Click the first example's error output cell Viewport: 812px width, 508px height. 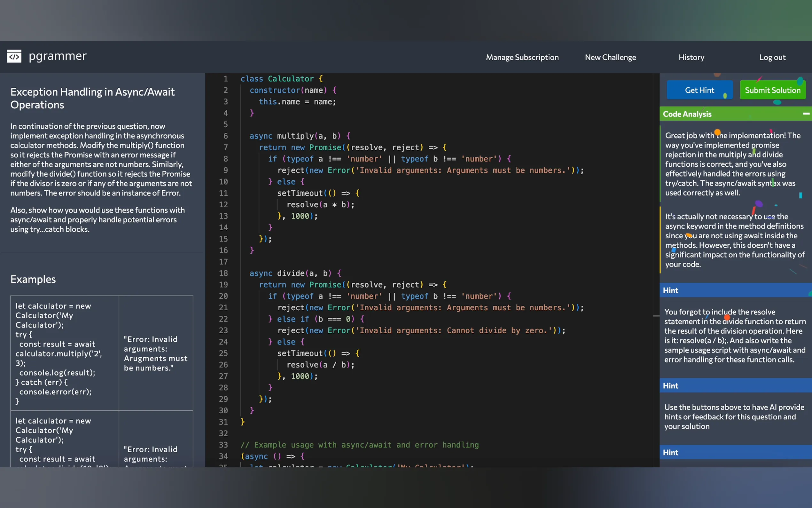click(x=156, y=353)
